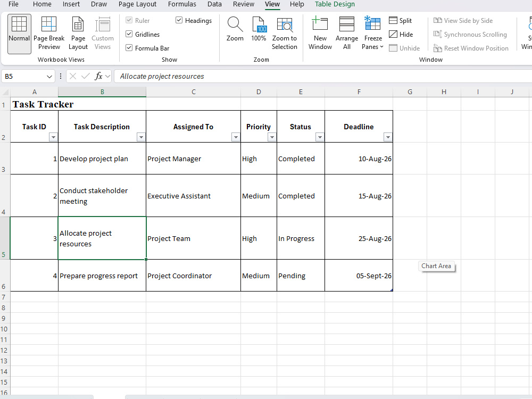The height and width of the screenshot is (399, 532).
Task: Toggle the Ruler checkbox
Action: [x=129, y=20]
